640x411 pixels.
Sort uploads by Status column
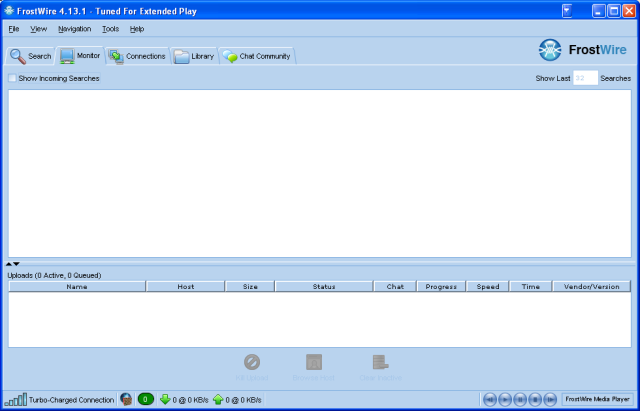324,287
